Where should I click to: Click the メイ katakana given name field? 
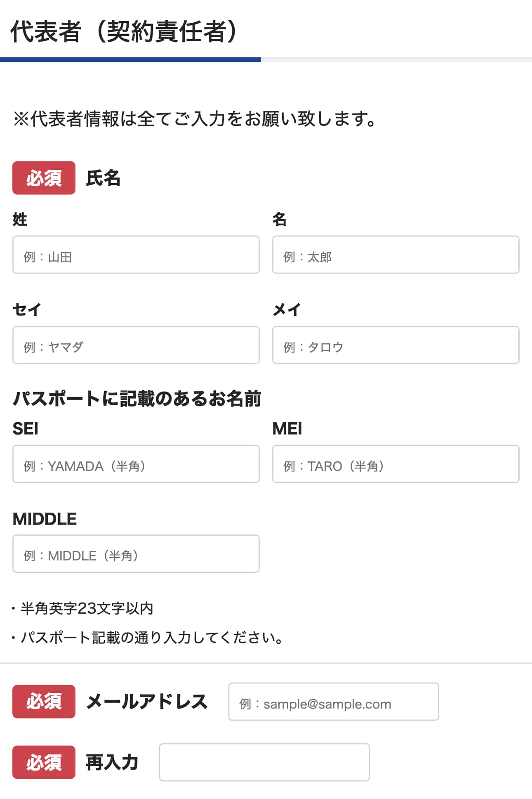coord(395,345)
